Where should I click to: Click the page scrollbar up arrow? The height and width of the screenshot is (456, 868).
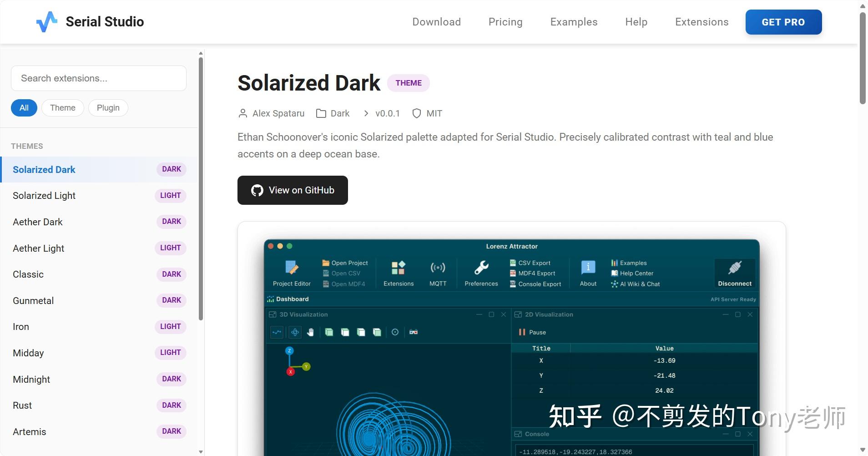tap(863, 6)
